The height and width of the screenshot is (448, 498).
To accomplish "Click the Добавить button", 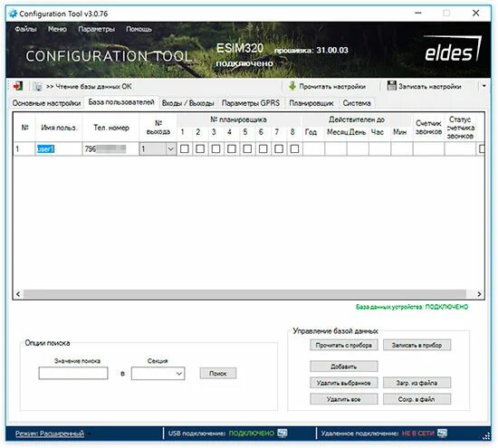I will coord(344,366).
